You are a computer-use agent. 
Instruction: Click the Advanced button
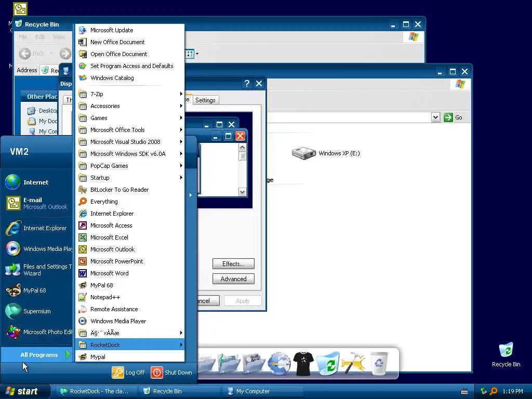[x=233, y=279]
